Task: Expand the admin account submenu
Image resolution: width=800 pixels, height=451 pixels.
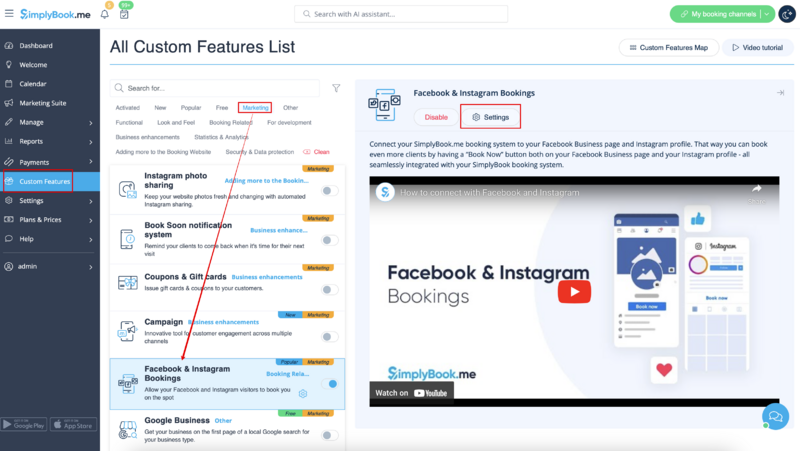Action: point(91,267)
